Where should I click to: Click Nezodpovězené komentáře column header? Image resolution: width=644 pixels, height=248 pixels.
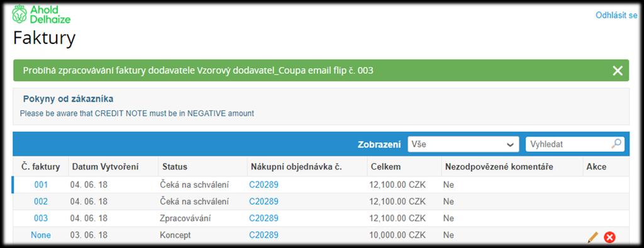499,167
